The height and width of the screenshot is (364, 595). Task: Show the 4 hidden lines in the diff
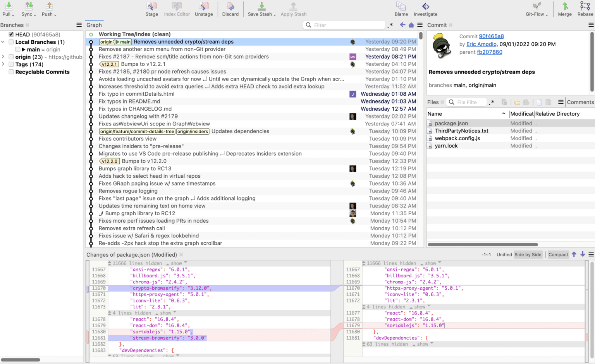tap(167, 313)
